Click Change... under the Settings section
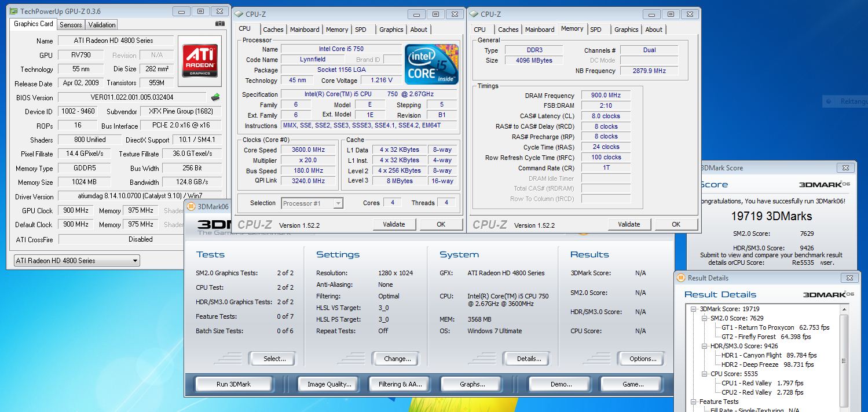The height and width of the screenshot is (412, 868). click(x=397, y=359)
